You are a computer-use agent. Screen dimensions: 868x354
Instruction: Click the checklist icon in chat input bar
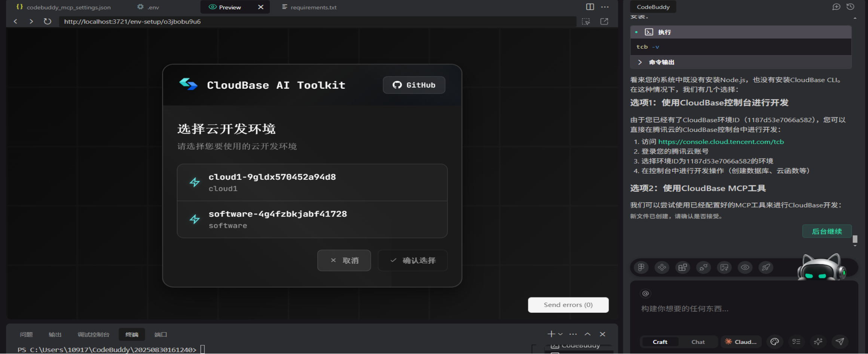pos(796,342)
